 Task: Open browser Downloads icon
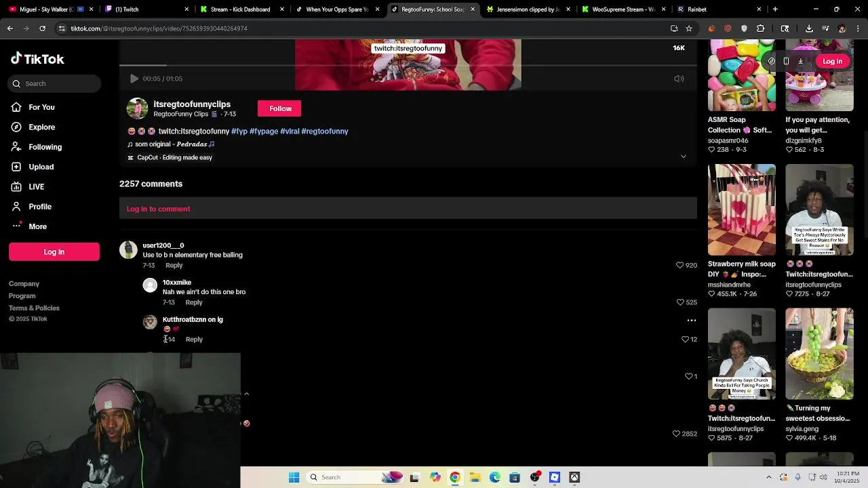809,28
